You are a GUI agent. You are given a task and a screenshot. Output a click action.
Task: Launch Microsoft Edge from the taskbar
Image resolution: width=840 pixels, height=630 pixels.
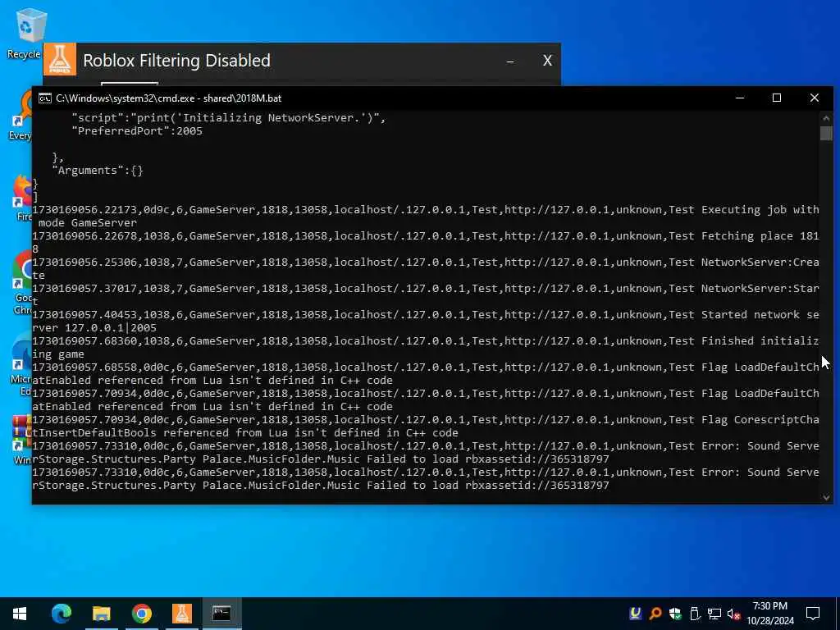point(61,614)
